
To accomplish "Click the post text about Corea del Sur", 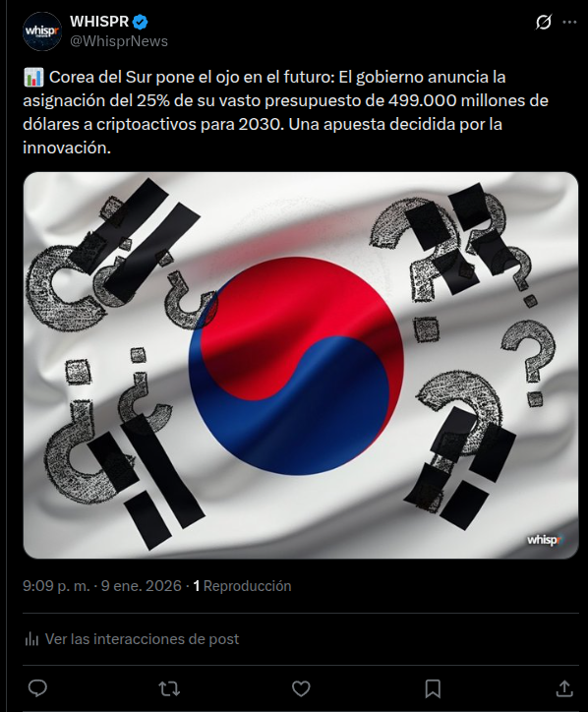I will click(x=286, y=112).
